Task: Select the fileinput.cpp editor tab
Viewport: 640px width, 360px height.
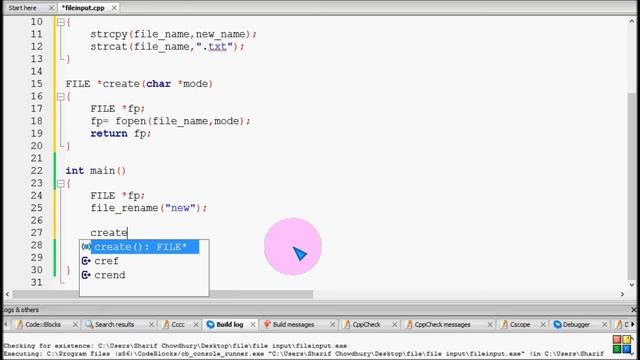Action: (83, 8)
